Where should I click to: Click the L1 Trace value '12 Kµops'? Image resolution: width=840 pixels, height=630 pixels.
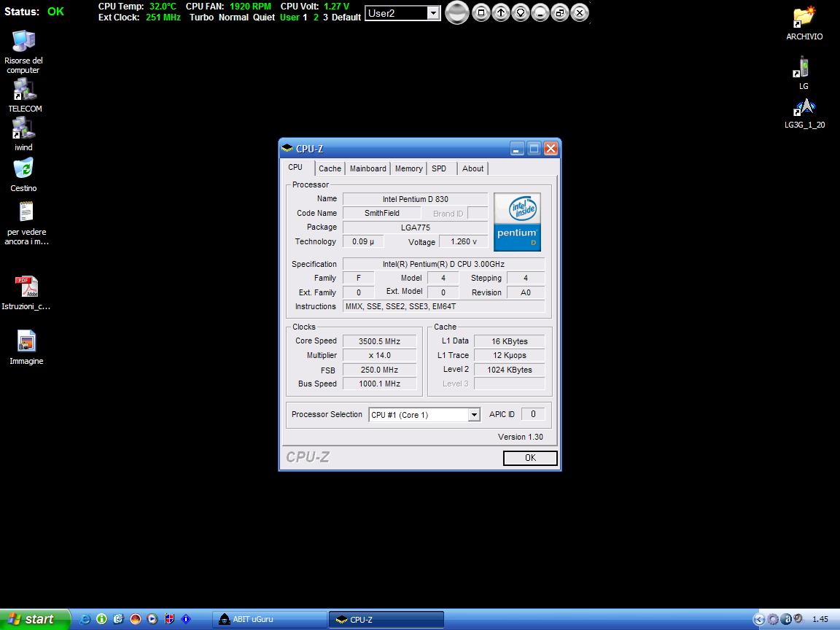coord(510,355)
